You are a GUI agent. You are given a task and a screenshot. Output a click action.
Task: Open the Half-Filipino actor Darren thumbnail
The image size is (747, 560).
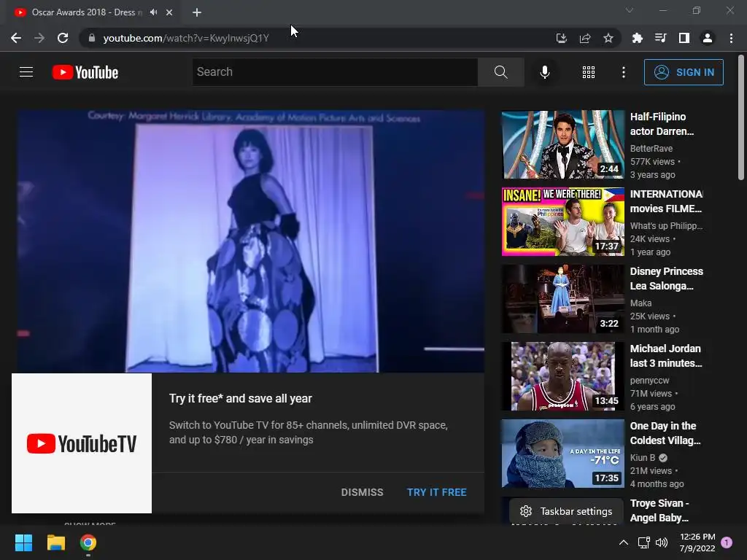point(562,144)
